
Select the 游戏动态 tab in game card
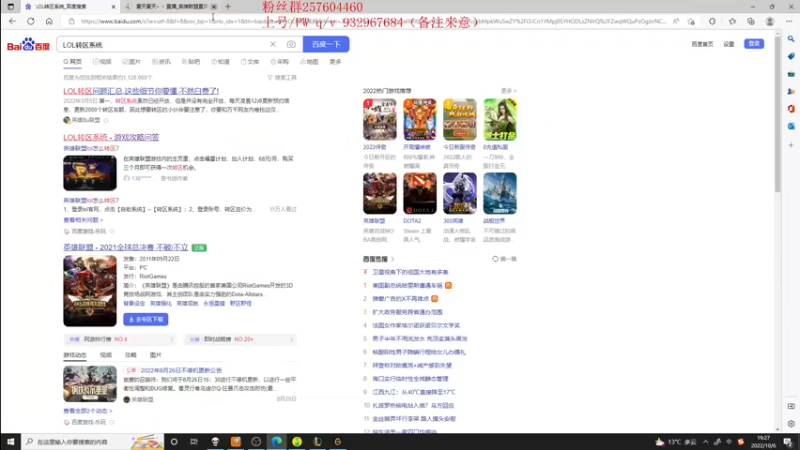(74, 355)
